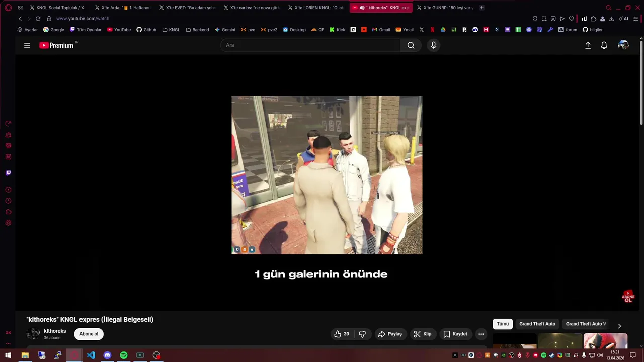Screen dimensions: 644x362
Task: Expand the KNGL bookmarks folder
Action: 171,30
